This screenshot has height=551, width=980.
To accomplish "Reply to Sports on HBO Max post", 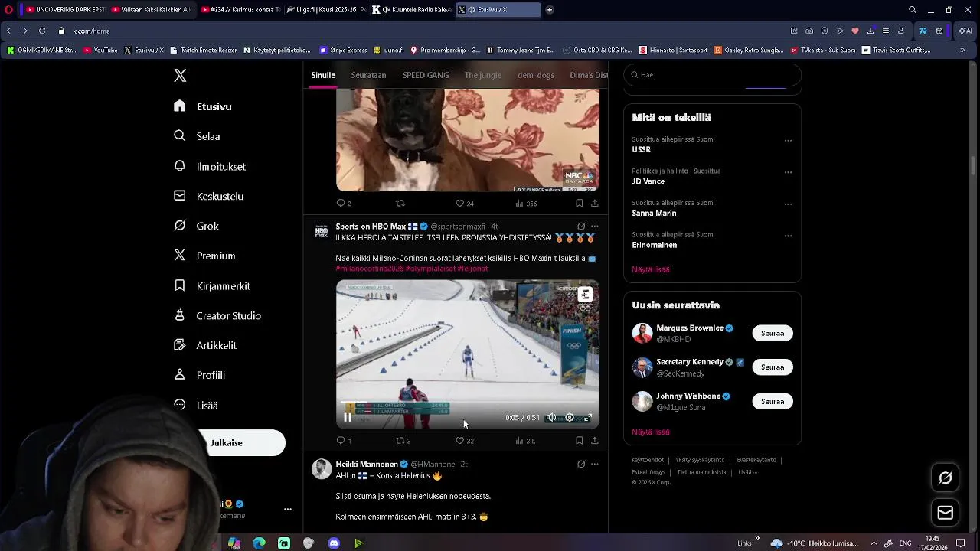I will coord(341,441).
